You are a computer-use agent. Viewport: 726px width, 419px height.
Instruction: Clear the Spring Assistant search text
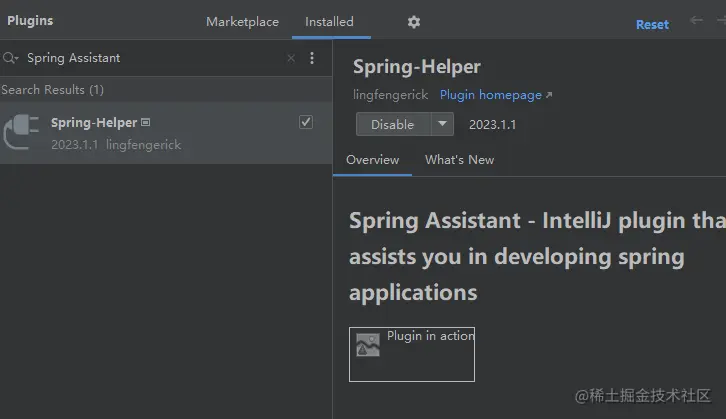point(291,58)
